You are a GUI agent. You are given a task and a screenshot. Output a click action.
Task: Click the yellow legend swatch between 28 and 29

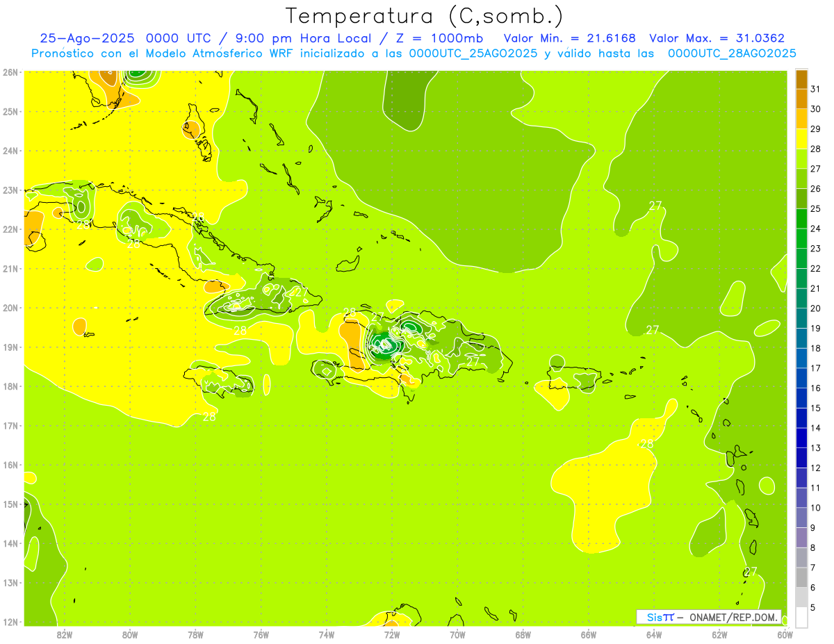(x=801, y=139)
